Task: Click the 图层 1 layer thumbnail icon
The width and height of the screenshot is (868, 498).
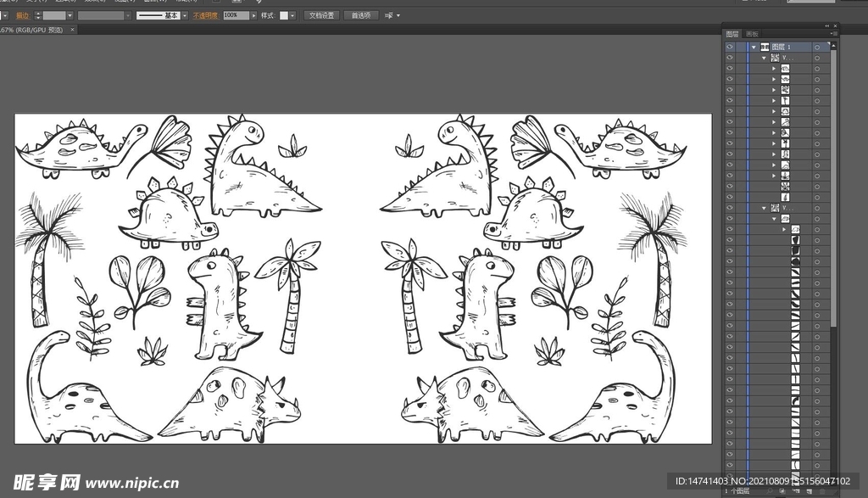Action: point(765,48)
